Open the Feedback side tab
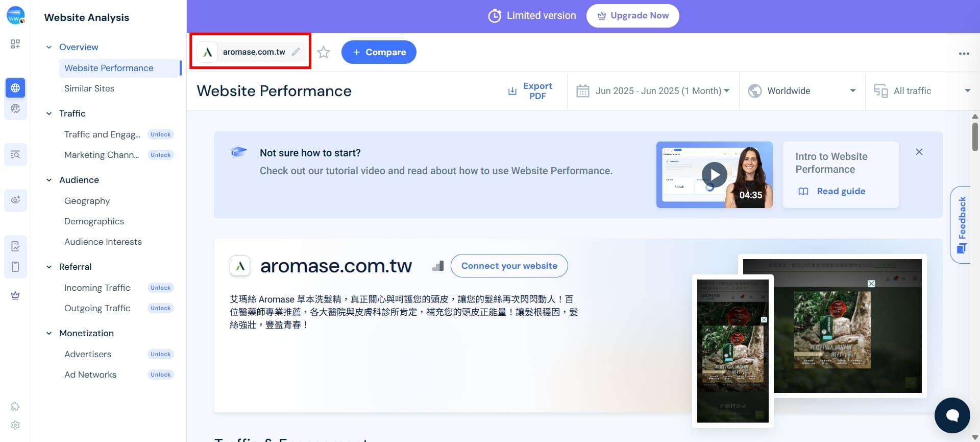 961,225
